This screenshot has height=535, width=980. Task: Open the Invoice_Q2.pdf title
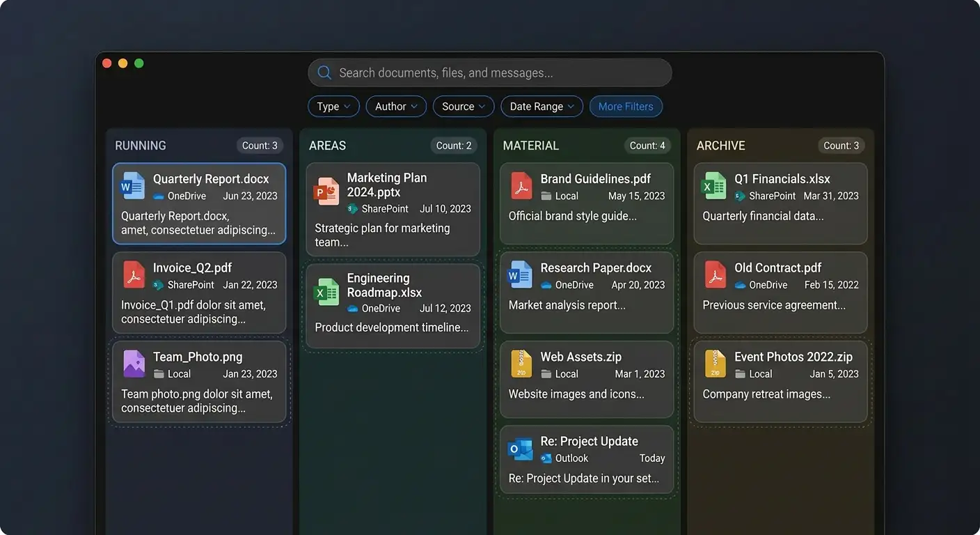click(x=192, y=268)
